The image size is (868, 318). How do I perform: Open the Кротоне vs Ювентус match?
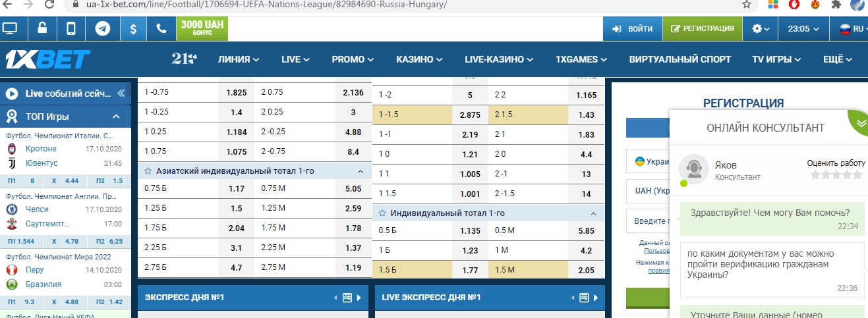click(65, 156)
